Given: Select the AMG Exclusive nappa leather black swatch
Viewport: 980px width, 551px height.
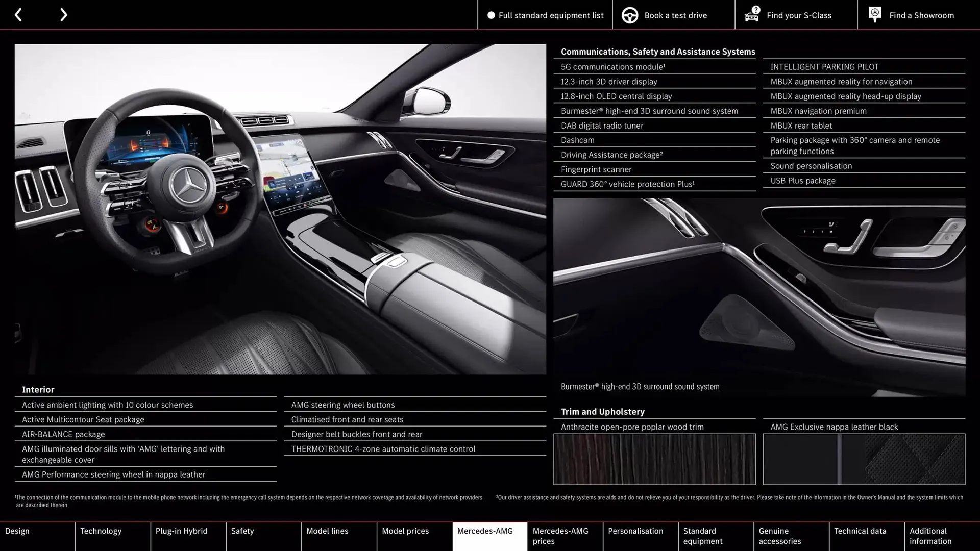Looking at the screenshot, I should 864,459.
